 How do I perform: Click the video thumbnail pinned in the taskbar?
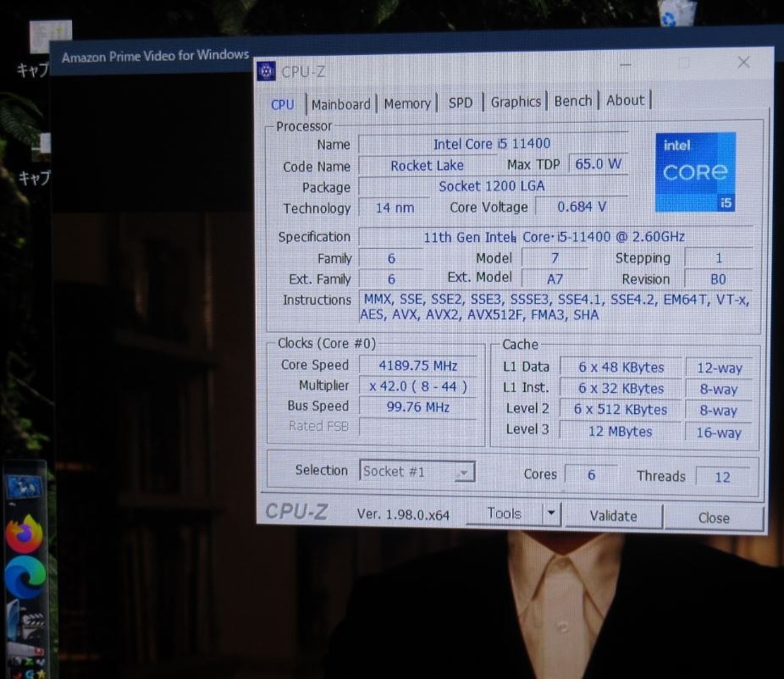click(24, 487)
